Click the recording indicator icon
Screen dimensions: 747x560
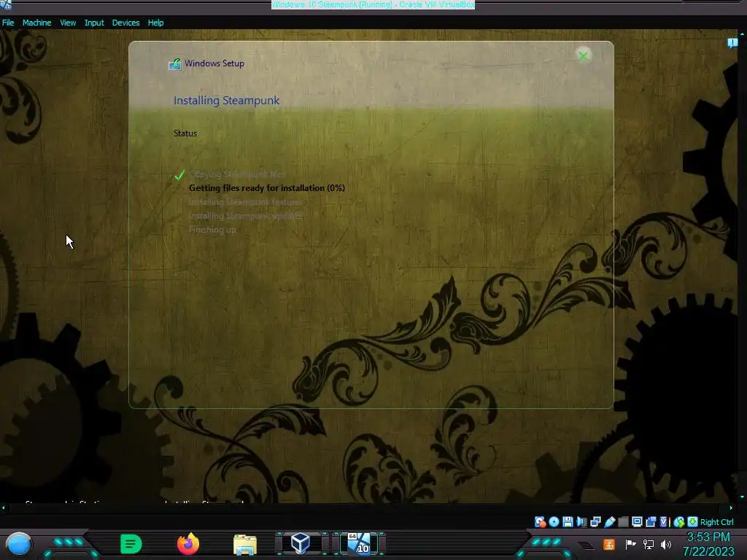(x=651, y=522)
